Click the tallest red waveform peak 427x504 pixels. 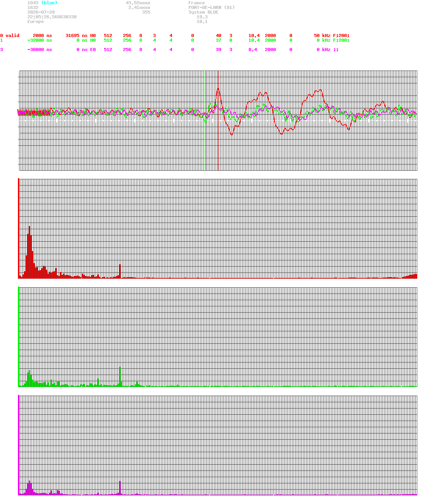click(218, 88)
